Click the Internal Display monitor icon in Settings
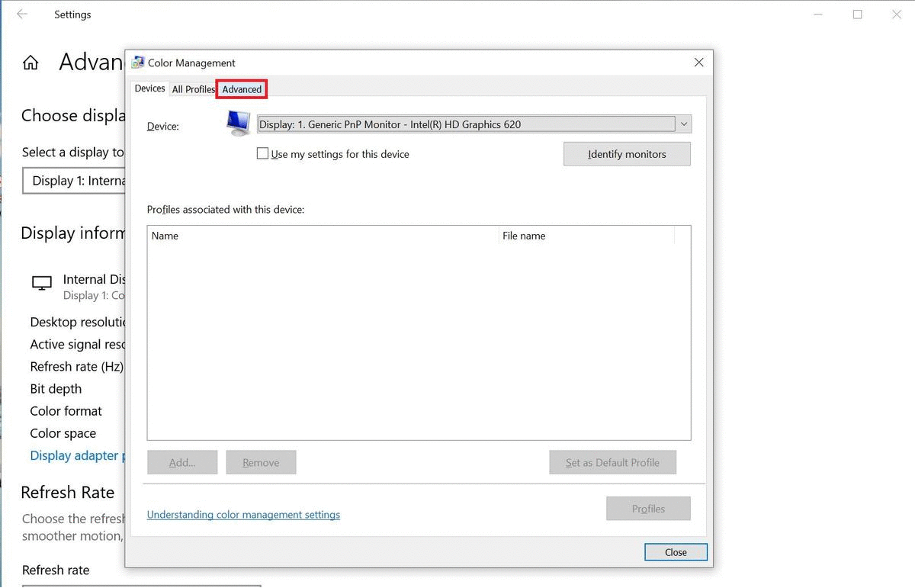Image resolution: width=915 pixels, height=588 pixels. tap(42, 283)
